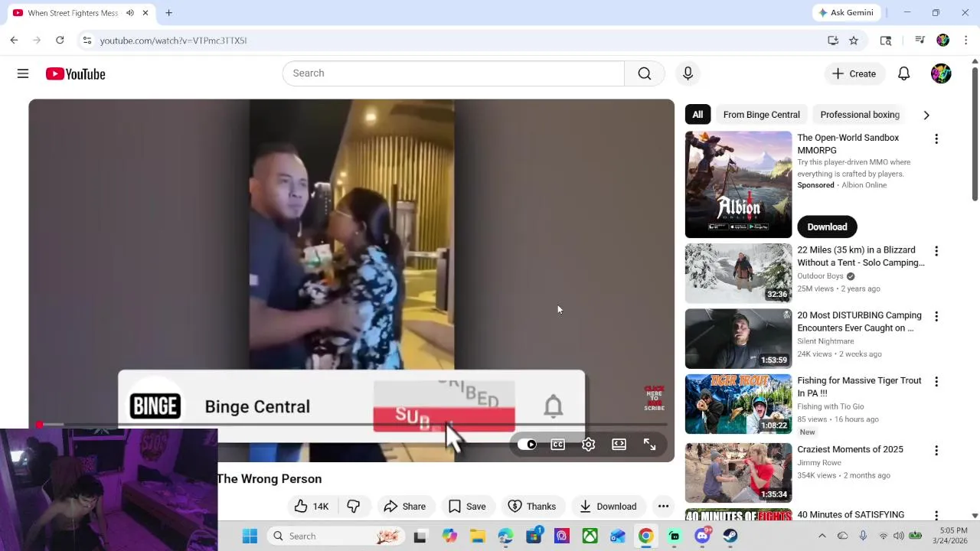Share this video

coord(404,506)
